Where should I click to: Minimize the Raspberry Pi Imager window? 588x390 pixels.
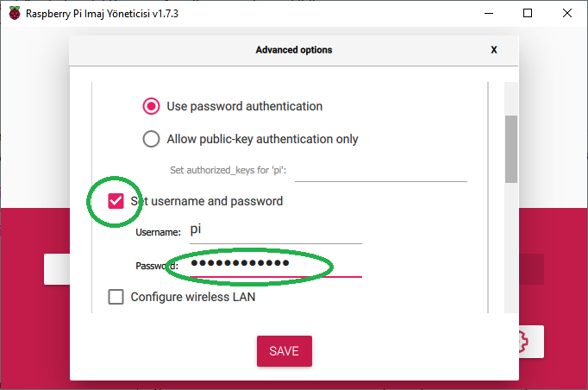[488, 14]
